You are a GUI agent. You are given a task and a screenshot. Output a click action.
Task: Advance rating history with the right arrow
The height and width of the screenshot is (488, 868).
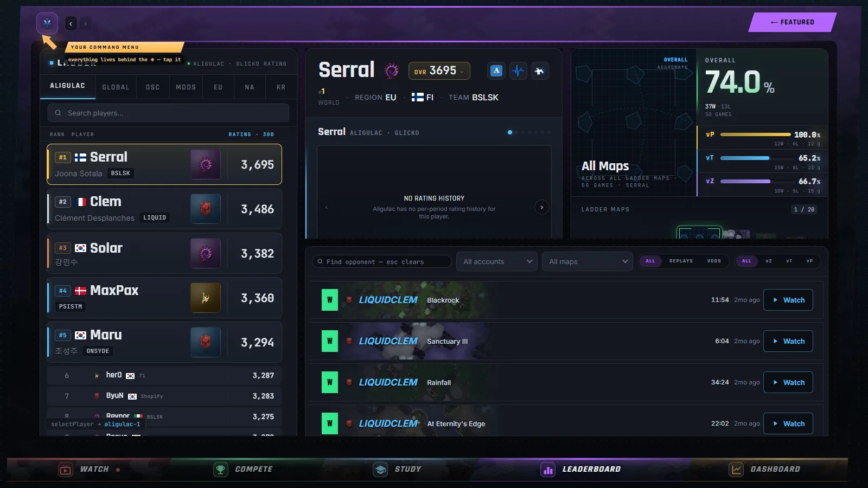coord(541,207)
